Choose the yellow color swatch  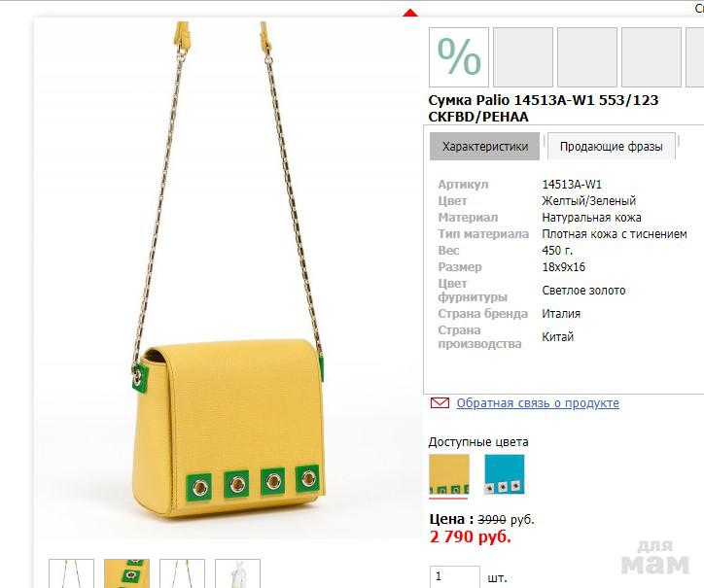point(449,474)
